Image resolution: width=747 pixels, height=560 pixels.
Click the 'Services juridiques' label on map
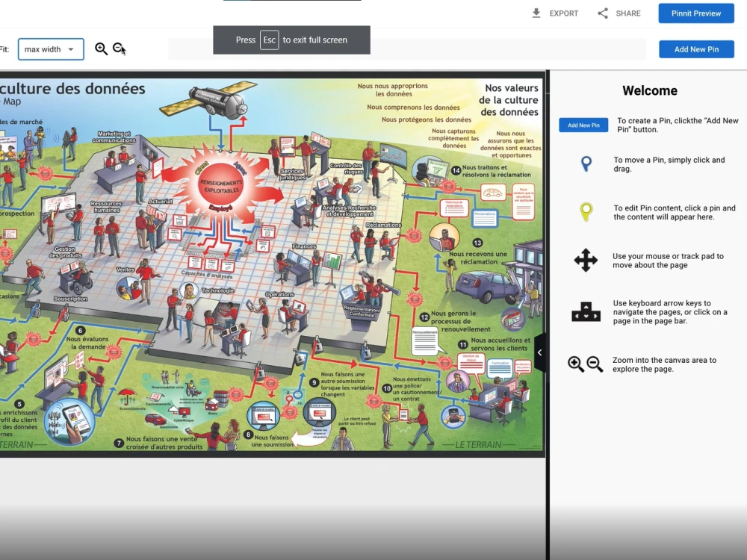(293, 174)
